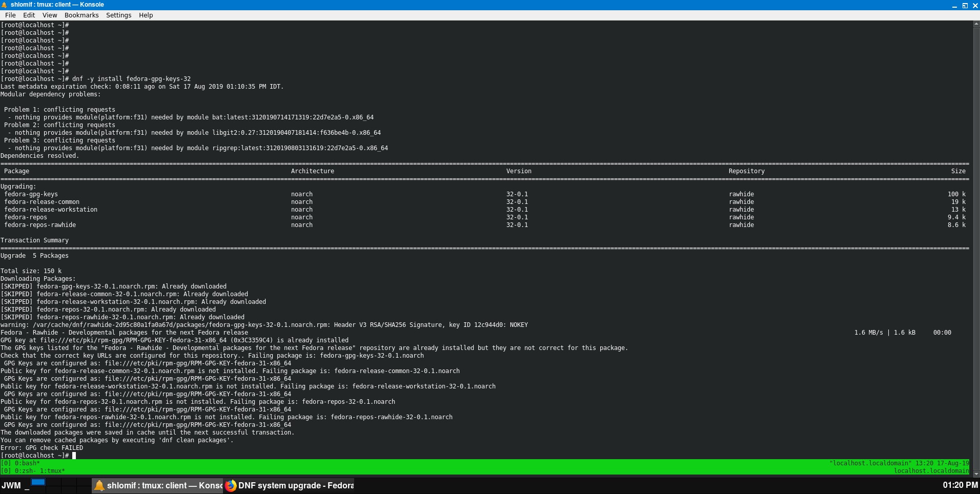Click 'fedora-release-workstation' in the Upgrading list
The height and width of the screenshot is (494, 980).
tap(51, 210)
